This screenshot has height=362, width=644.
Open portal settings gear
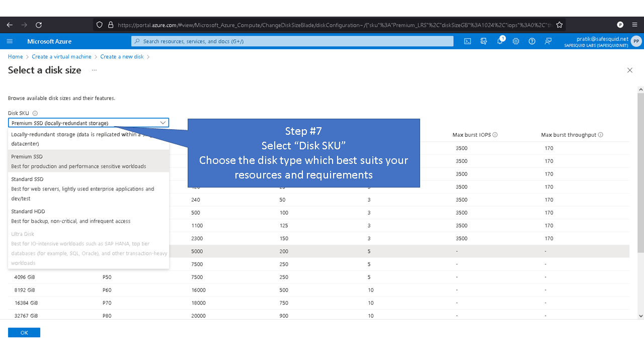[x=516, y=41]
